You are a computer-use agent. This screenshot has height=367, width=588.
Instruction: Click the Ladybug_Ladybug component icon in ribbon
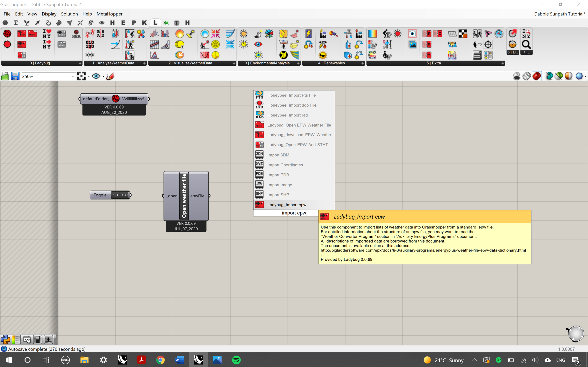click(7, 33)
